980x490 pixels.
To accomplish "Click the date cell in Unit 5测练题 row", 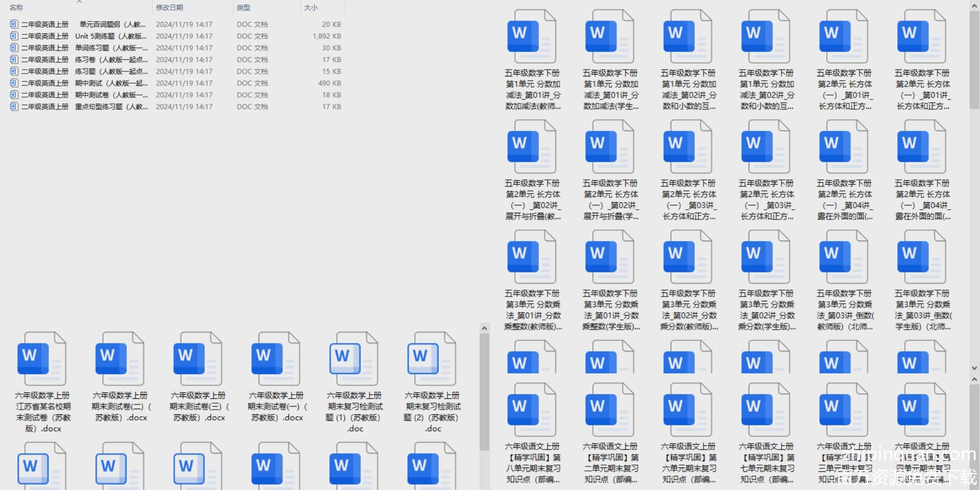I will 184,36.
